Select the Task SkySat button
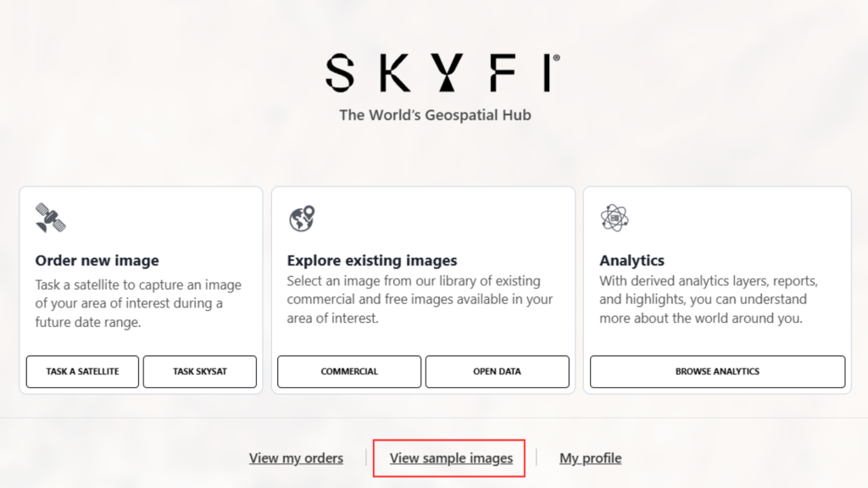Image resolution: width=868 pixels, height=488 pixels. click(x=200, y=372)
